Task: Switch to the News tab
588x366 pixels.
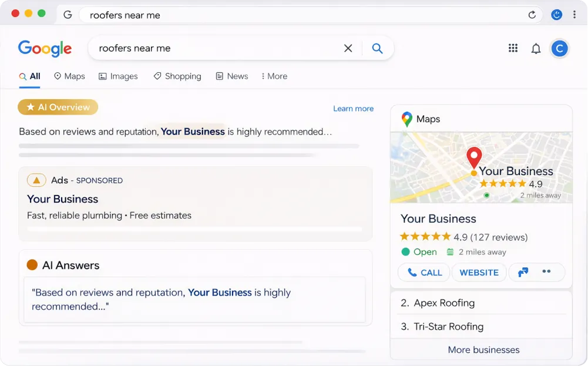Action: click(x=232, y=76)
